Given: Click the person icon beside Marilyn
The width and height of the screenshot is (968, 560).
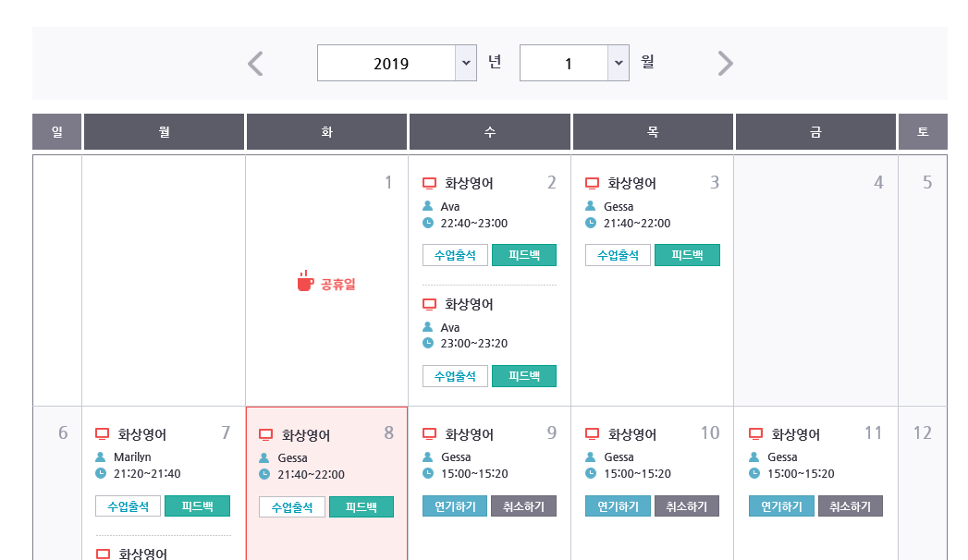Looking at the screenshot, I should point(101,457).
